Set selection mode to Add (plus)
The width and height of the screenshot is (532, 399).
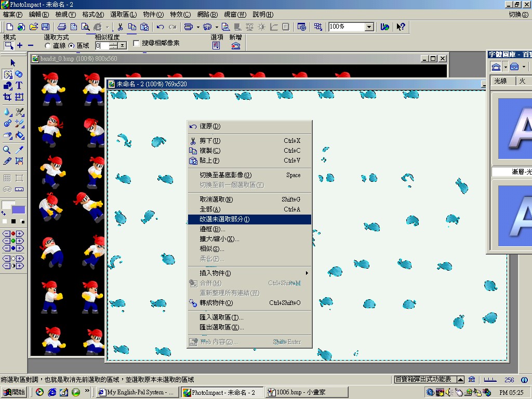point(20,46)
